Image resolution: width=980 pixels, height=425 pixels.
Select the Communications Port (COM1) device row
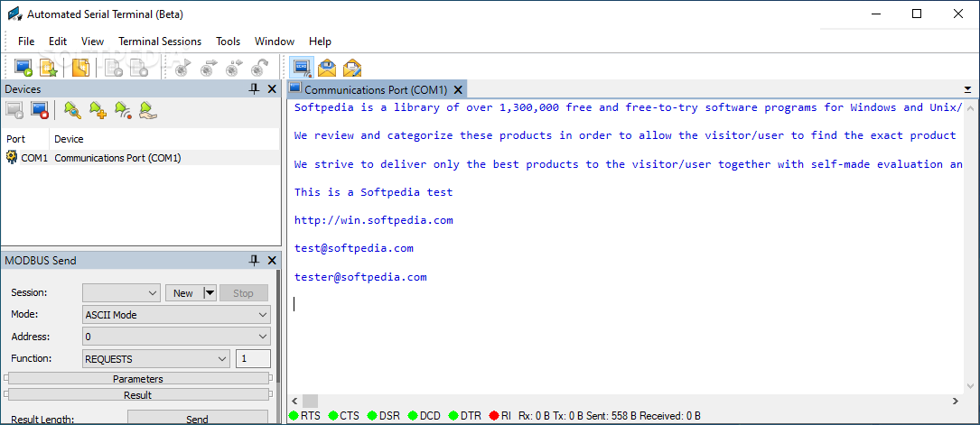pos(141,158)
